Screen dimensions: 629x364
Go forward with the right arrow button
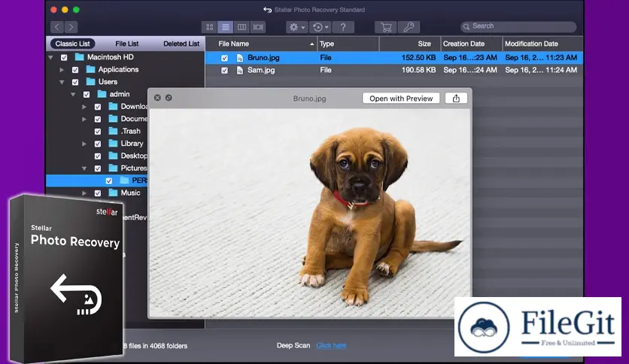point(71,27)
